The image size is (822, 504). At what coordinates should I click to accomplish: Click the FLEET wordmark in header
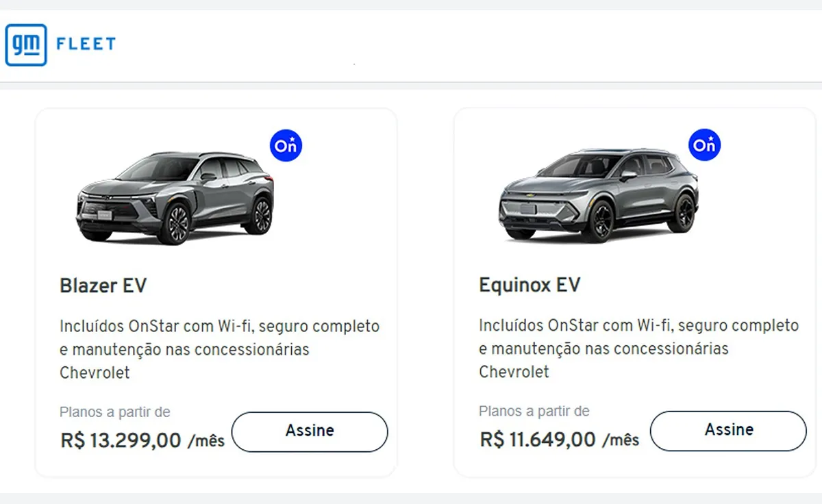point(86,45)
